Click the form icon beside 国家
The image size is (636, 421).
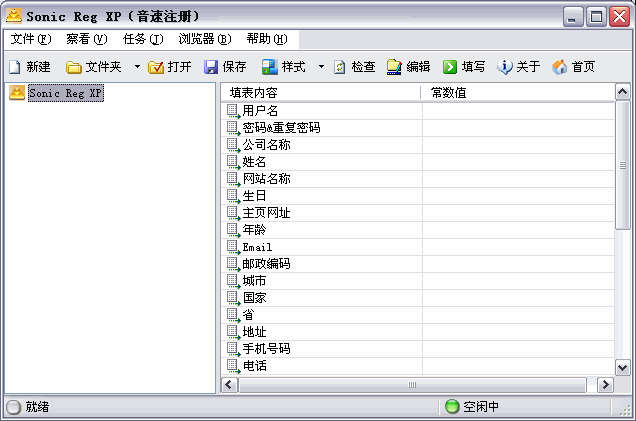[x=233, y=299]
